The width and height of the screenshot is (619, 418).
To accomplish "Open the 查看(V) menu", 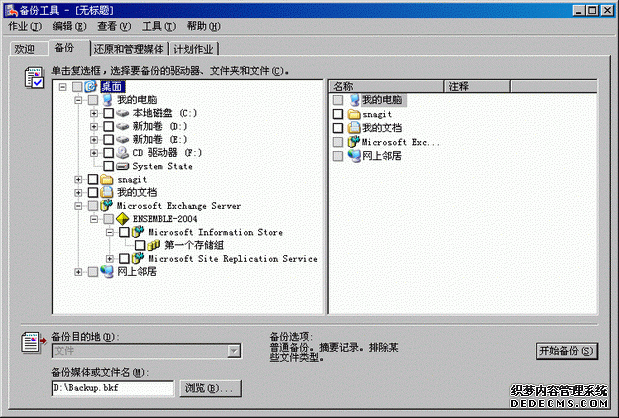I will (x=114, y=26).
